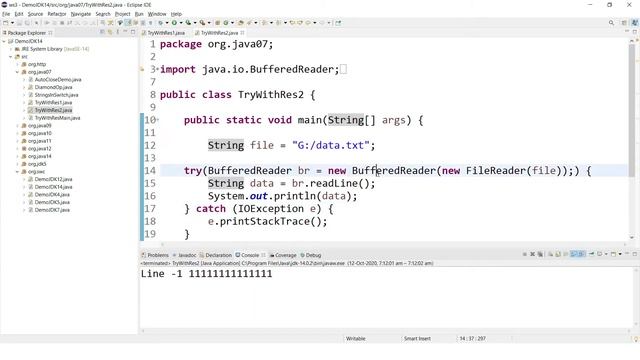The height and width of the screenshot is (360, 640).
Task: Collapse all in Package Explorer toolbar
Action: [102, 32]
